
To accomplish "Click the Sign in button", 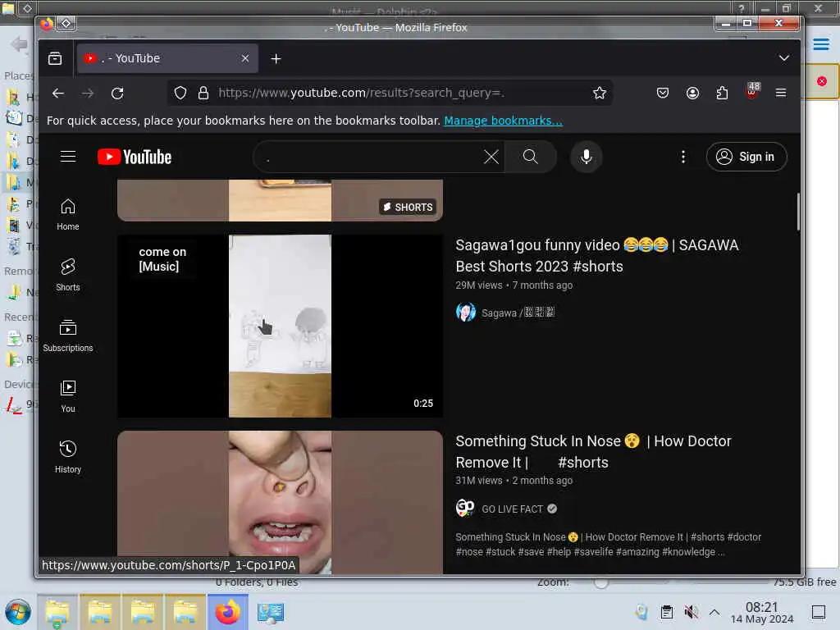I will pyautogui.click(x=746, y=157).
